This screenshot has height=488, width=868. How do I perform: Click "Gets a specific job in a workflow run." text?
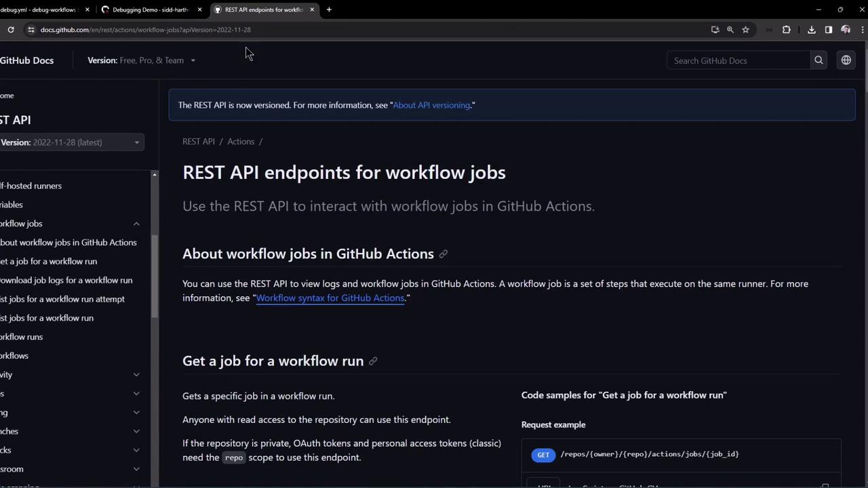click(x=258, y=396)
